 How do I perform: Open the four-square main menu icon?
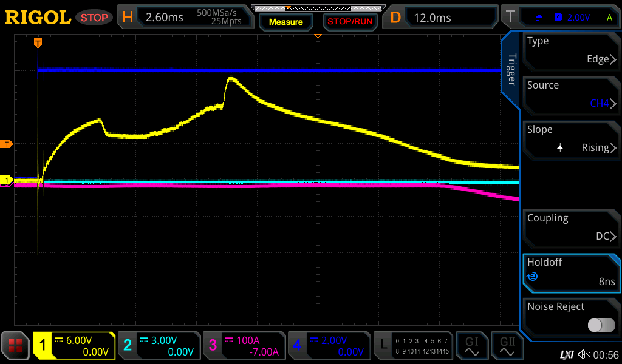[x=15, y=346]
